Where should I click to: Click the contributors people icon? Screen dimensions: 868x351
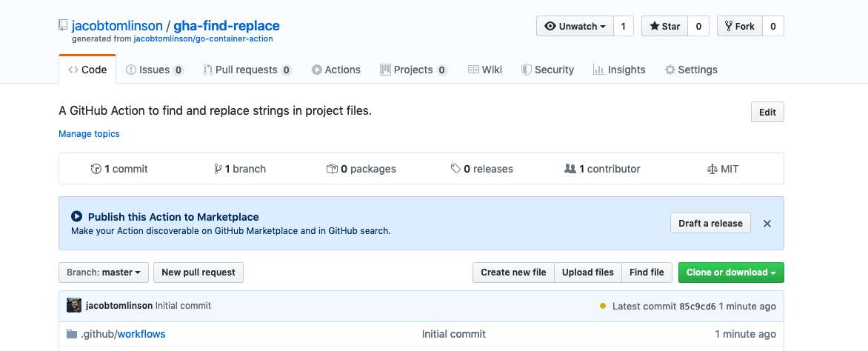coord(570,169)
